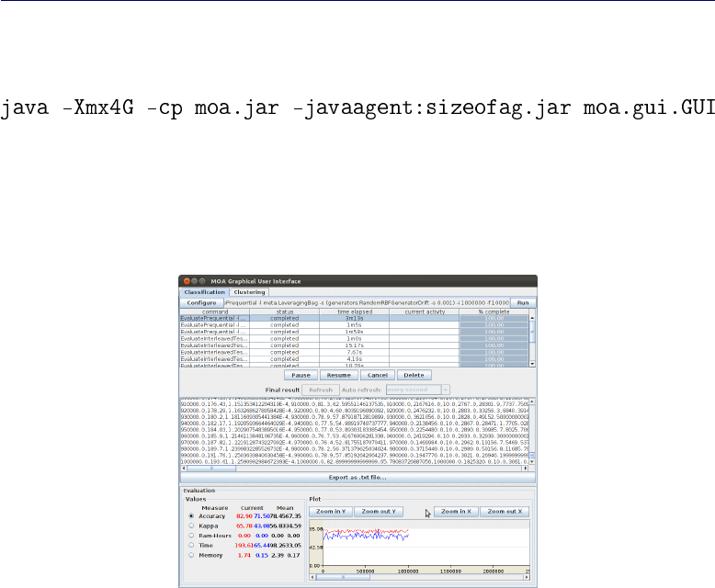Click the Configure button
715x588 pixels.
pyautogui.click(x=201, y=302)
